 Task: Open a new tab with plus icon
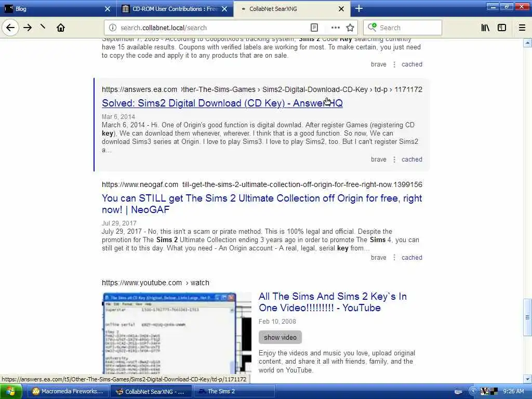tap(359, 8)
